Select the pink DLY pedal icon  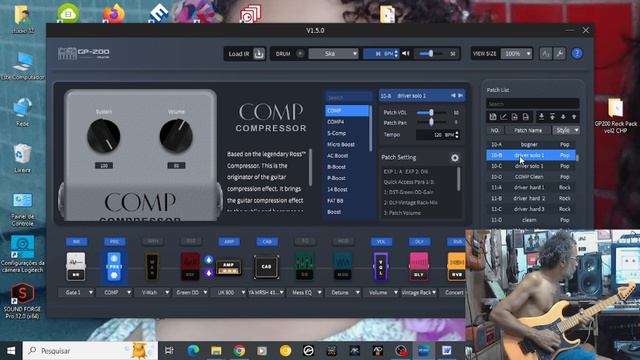click(x=419, y=267)
